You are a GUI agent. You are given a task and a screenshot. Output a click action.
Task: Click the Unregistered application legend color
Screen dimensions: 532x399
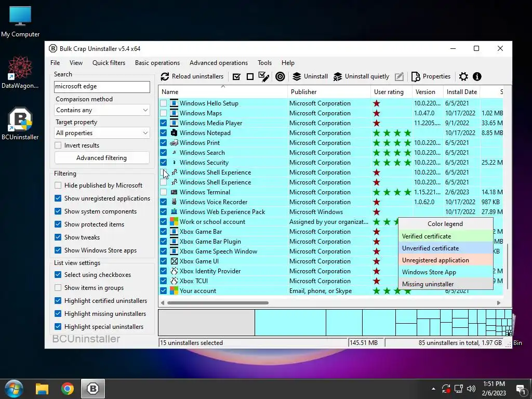(445, 260)
